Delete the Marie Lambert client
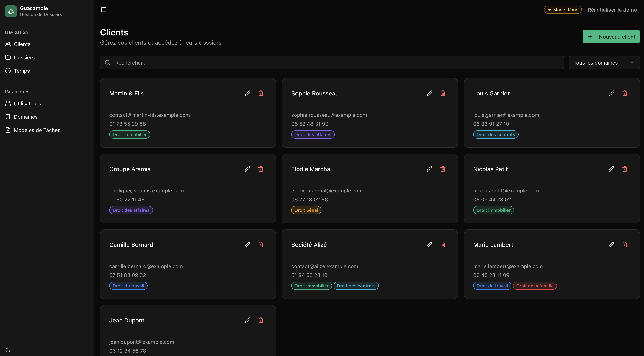 pyautogui.click(x=624, y=245)
